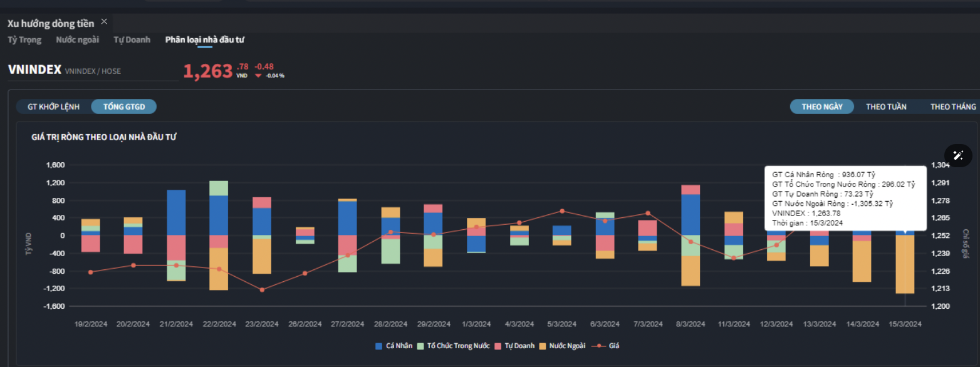Click the Nước Ngoài orange legend swatch
This screenshot has height=367, width=980.
(544, 346)
